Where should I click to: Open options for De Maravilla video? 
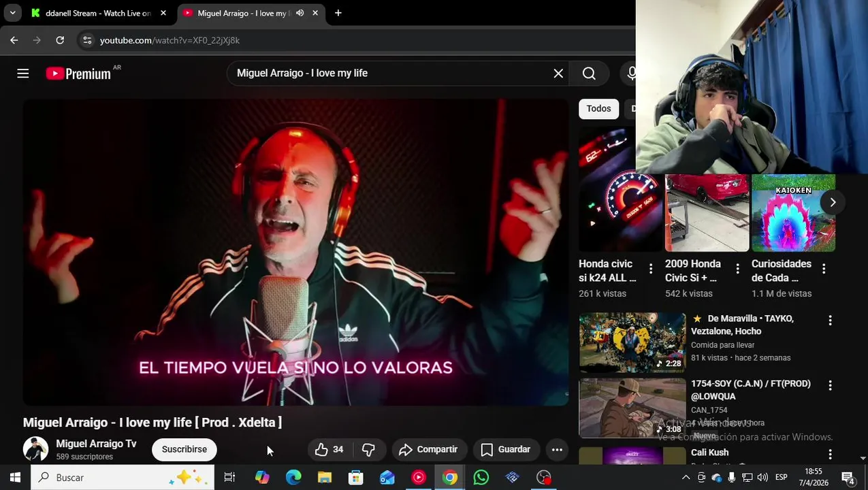click(x=830, y=320)
